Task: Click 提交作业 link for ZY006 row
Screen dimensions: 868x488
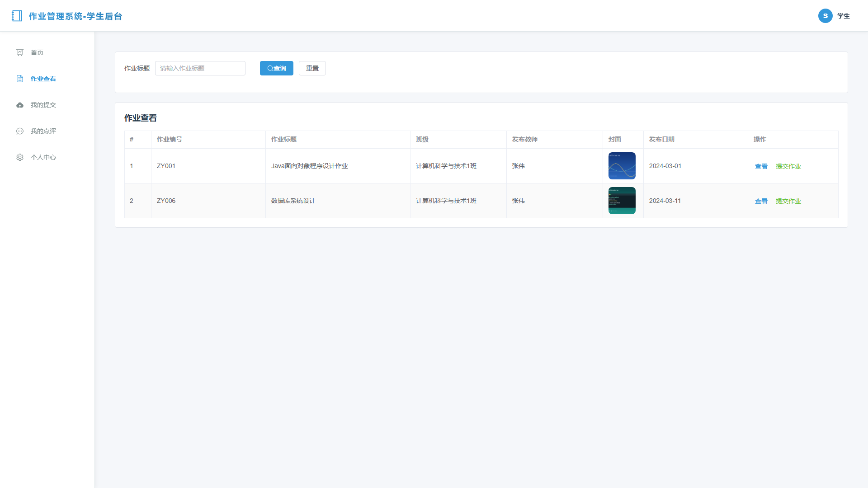Action: point(788,201)
